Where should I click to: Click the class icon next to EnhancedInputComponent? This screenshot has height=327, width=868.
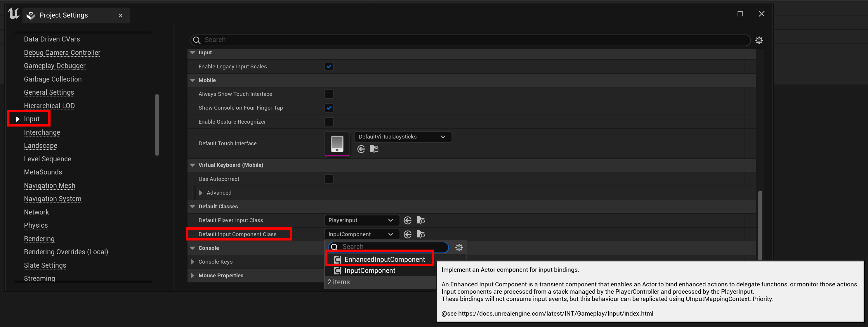point(337,259)
